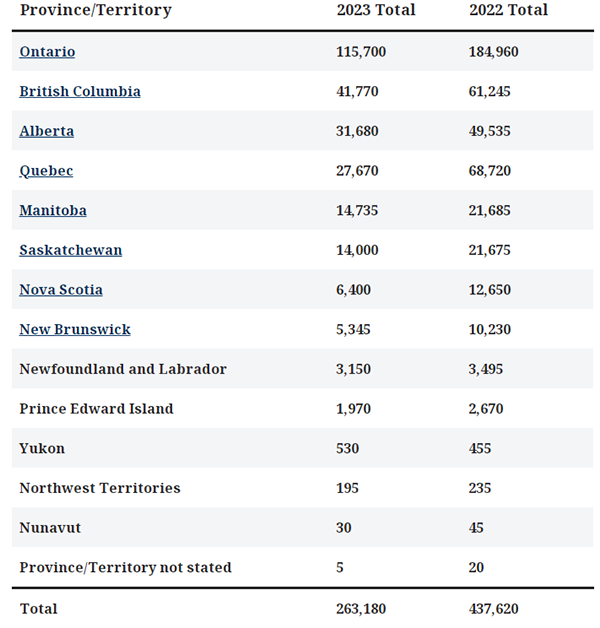Image resolution: width=600 pixels, height=628 pixels.
Task: Click the Prince Edward Island row label
Action: tap(96, 409)
